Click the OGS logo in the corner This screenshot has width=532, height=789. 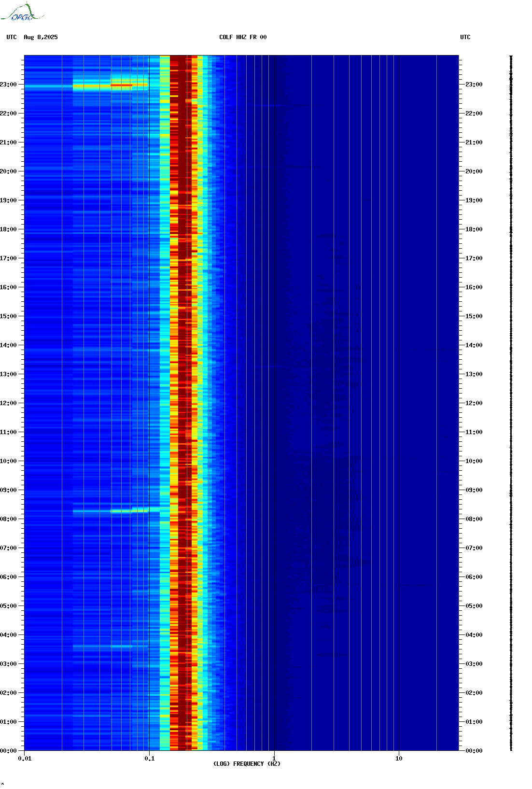click(22, 12)
